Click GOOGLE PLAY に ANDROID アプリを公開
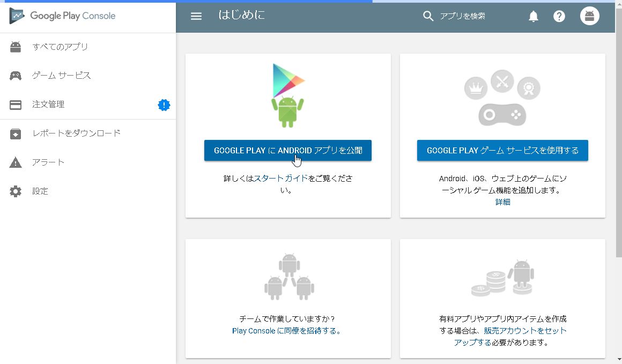 [287, 151]
